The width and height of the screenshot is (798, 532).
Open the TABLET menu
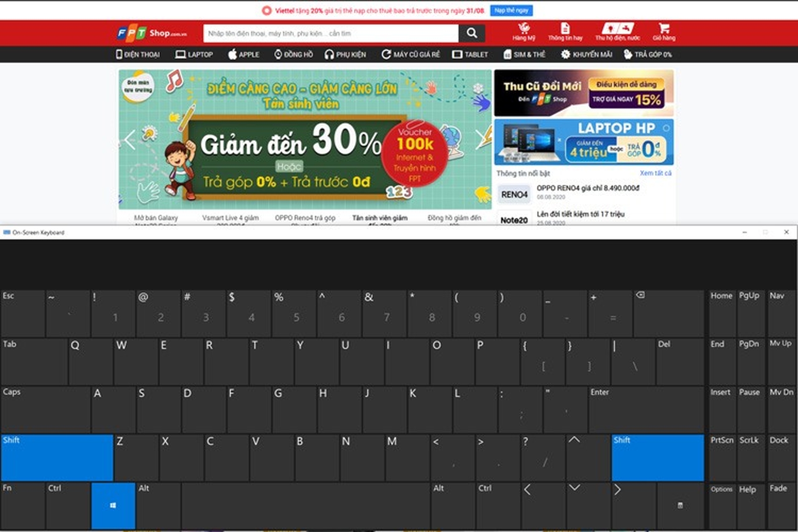tap(470, 54)
